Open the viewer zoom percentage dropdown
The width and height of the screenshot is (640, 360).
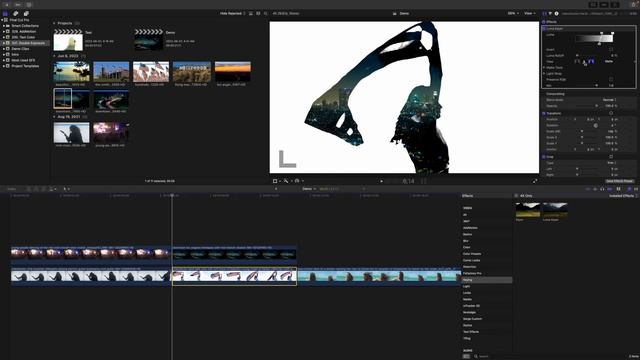click(513, 13)
